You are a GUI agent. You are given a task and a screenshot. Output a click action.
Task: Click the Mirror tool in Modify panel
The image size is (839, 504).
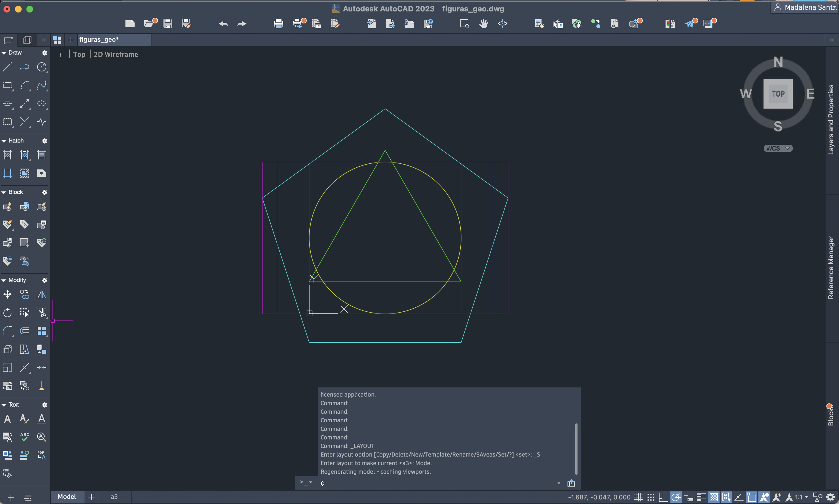click(x=41, y=295)
